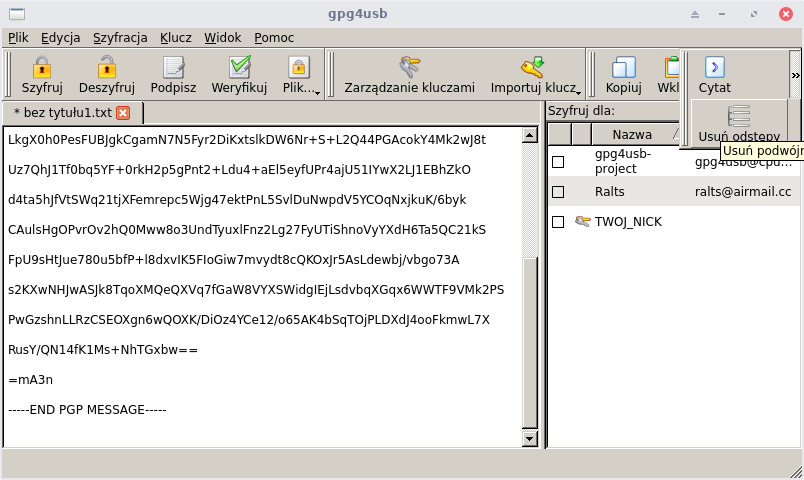Open the Plik menu
The height and width of the screenshot is (480, 804).
18,37
